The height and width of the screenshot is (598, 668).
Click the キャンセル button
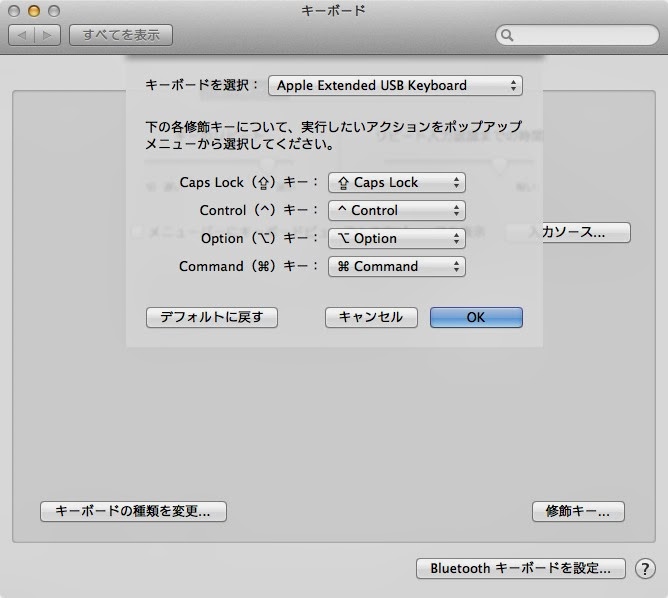tap(371, 317)
